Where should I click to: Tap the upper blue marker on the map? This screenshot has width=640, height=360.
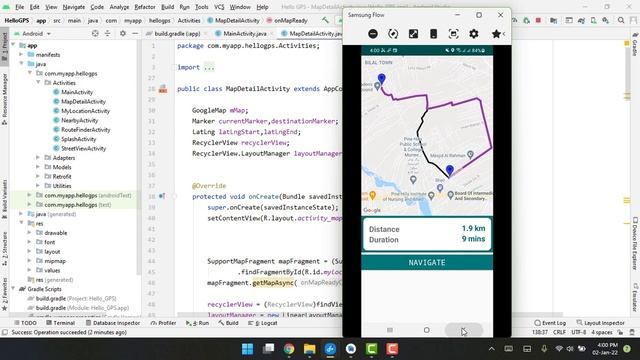(381, 78)
